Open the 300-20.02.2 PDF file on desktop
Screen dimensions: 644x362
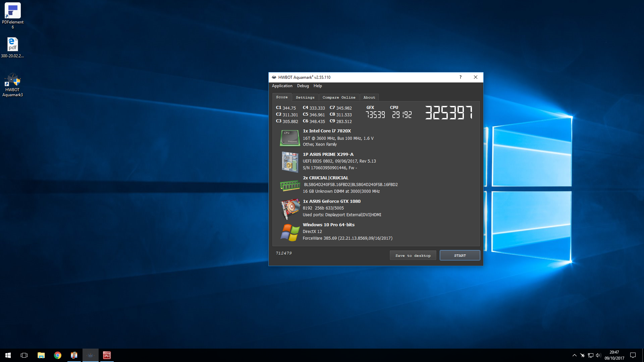click(12, 47)
